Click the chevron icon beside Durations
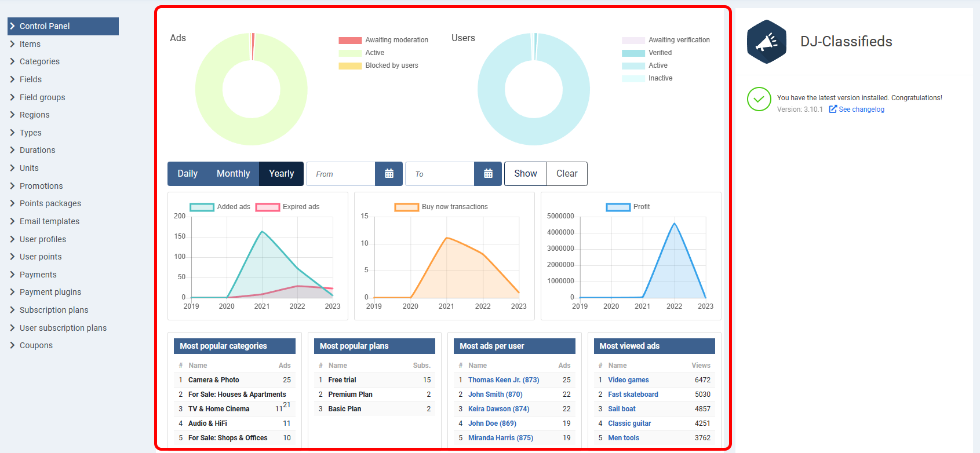 pos(12,150)
